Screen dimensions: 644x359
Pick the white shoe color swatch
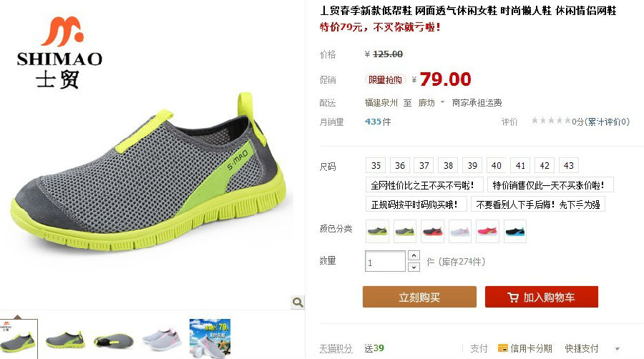[460, 232]
